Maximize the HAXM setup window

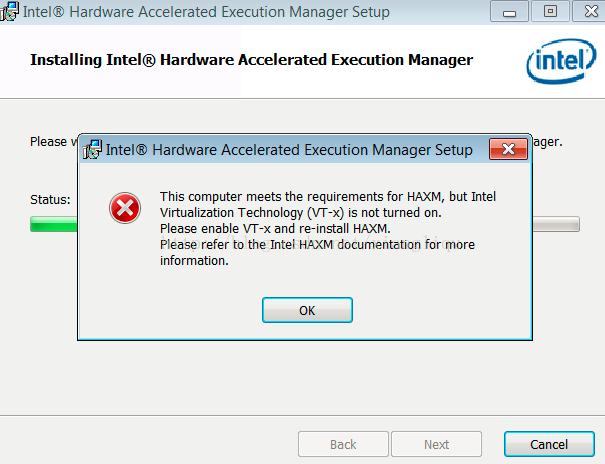point(549,12)
